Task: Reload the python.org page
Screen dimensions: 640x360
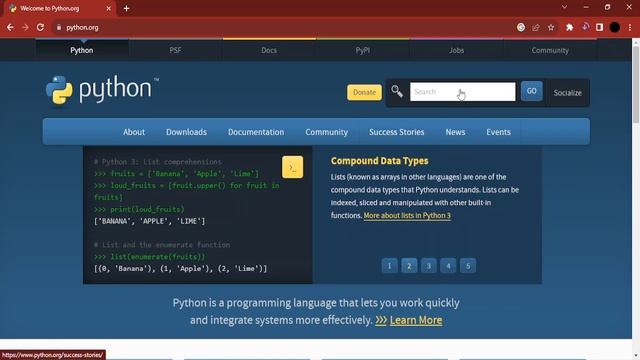Action: [40, 27]
